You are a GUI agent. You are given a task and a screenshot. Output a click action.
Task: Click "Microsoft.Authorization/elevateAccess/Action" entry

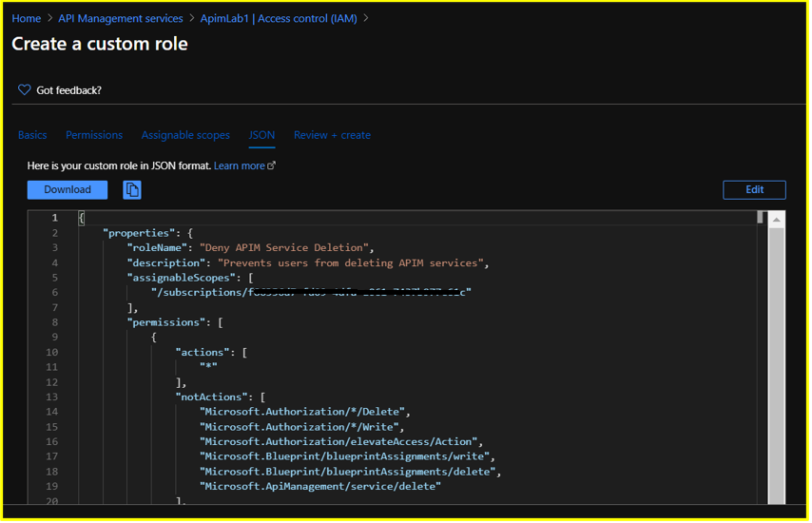click(x=338, y=442)
